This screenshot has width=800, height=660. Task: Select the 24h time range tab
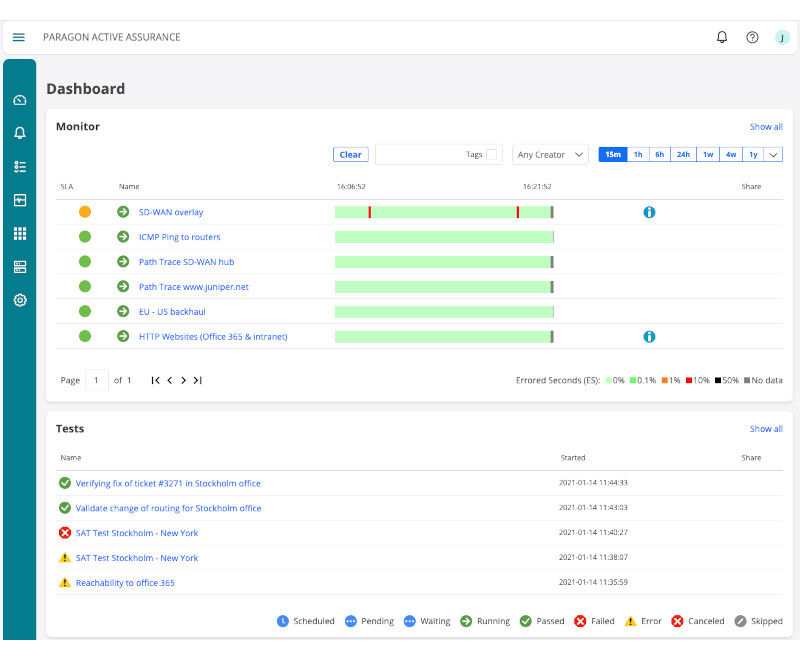(x=683, y=154)
